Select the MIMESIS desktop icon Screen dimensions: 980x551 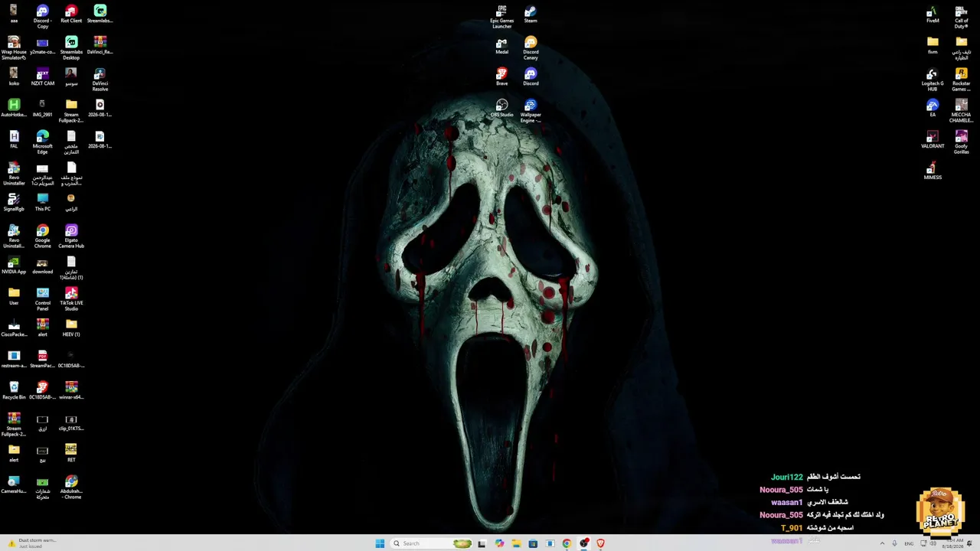click(x=933, y=171)
